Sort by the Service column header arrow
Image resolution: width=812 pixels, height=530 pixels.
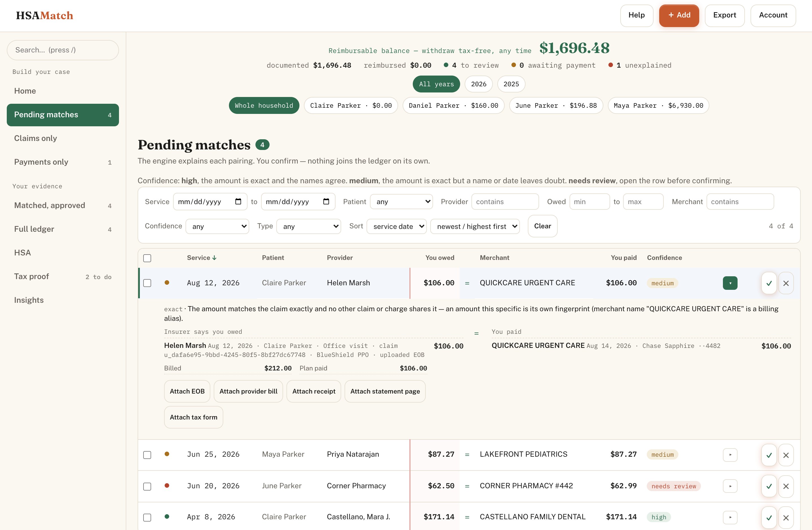tap(214, 258)
